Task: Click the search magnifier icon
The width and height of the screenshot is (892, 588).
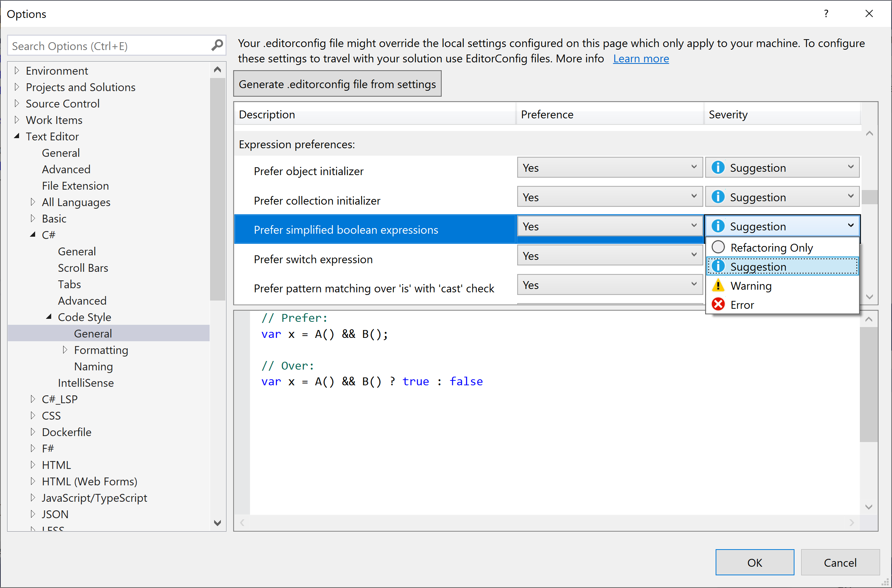Action: tap(217, 46)
